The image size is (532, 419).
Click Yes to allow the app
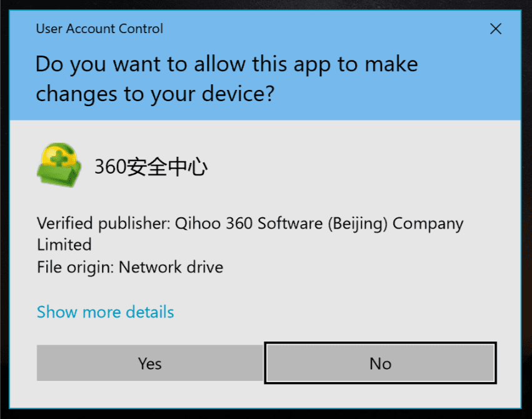click(150, 363)
